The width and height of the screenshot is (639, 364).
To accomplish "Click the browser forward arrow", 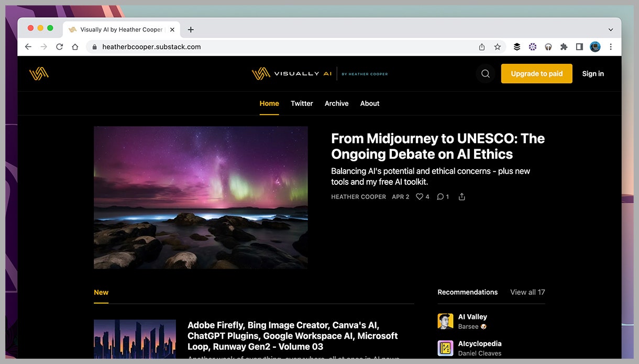I will (44, 47).
